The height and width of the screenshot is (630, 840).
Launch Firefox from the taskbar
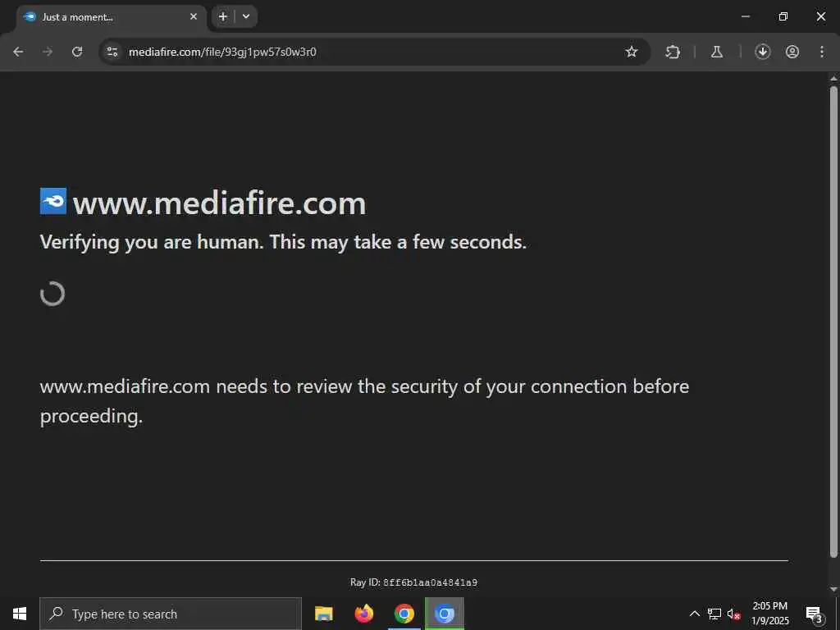pos(363,614)
